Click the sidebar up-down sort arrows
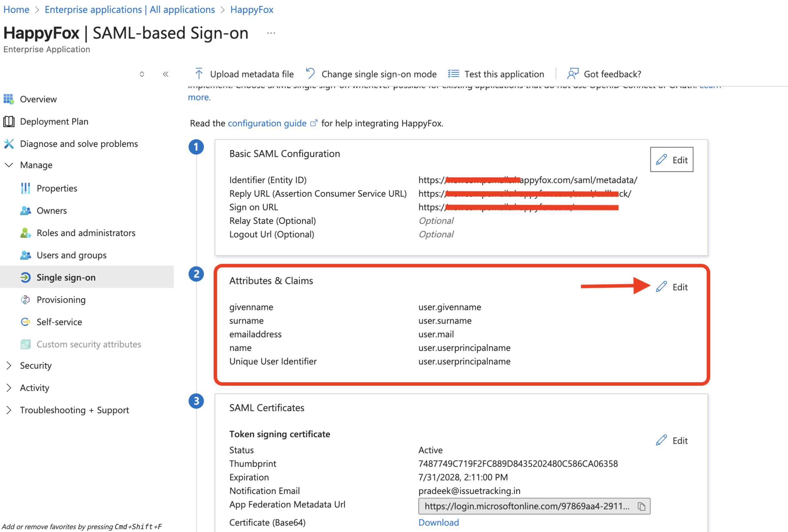The height and width of the screenshot is (532, 788). [142, 74]
